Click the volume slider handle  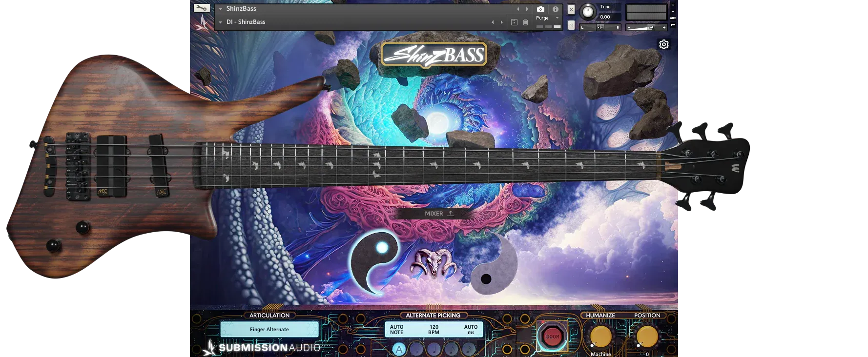point(651,28)
